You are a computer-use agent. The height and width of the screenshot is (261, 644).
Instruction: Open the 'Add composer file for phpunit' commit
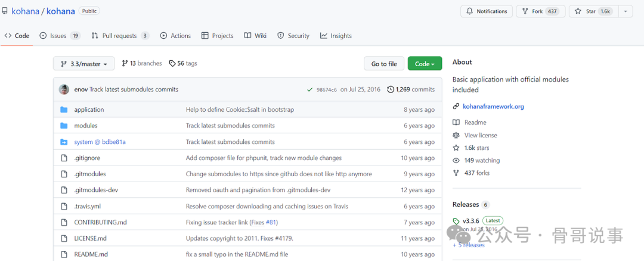[x=264, y=158]
